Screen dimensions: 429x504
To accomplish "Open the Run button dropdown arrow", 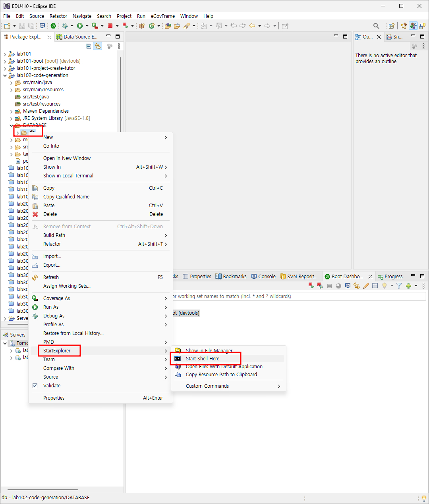I will click(87, 26).
